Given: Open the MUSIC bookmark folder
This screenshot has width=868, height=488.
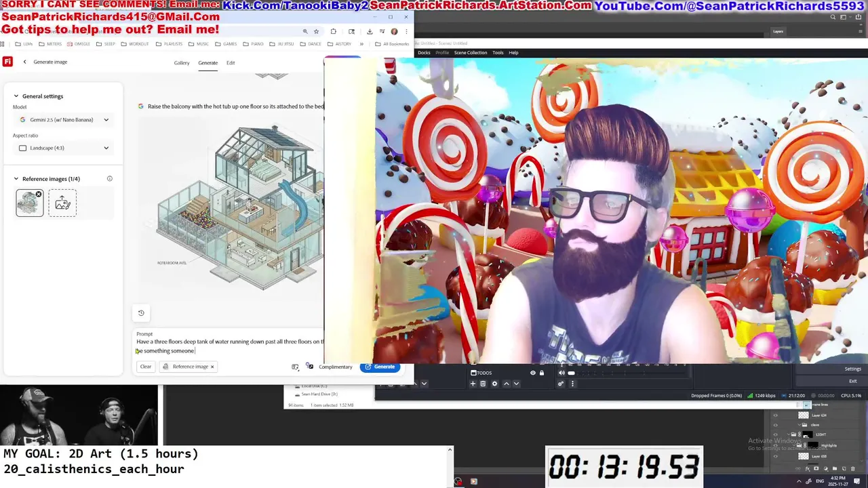Looking at the screenshot, I should pyautogui.click(x=198, y=44).
